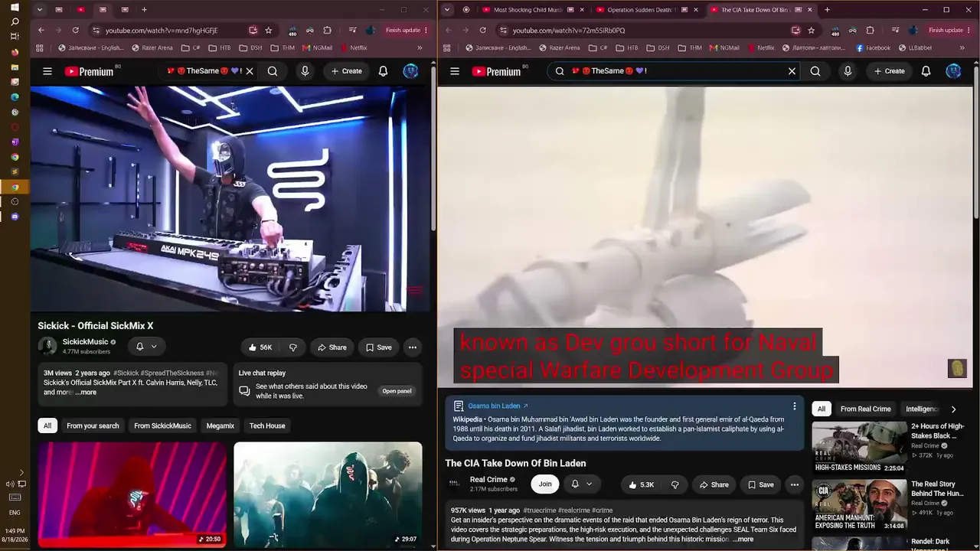The width and height of the screenshot is (980, 551).
Task: Open notifications bell in right YouTube header
Action: coord(926,71)
